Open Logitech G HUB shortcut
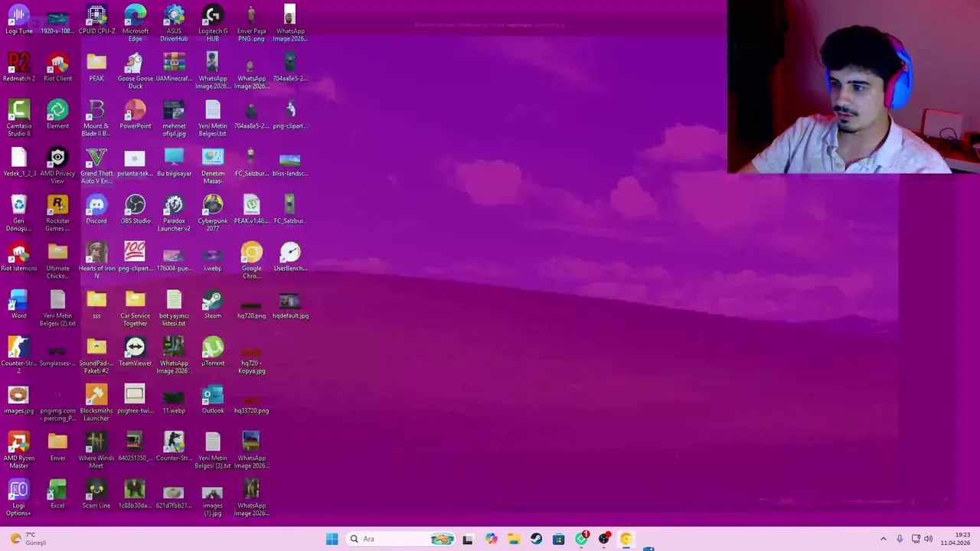Image resolution: width=980 pixels, height=551 pixels. coord(213,24)
